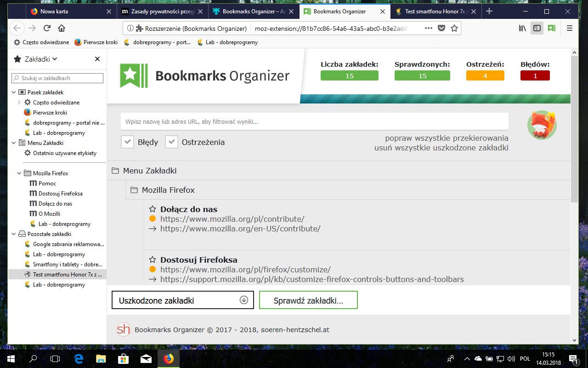Click popraw wszystkie przekierowania link

pyautogui.click(x=447, y=138)
